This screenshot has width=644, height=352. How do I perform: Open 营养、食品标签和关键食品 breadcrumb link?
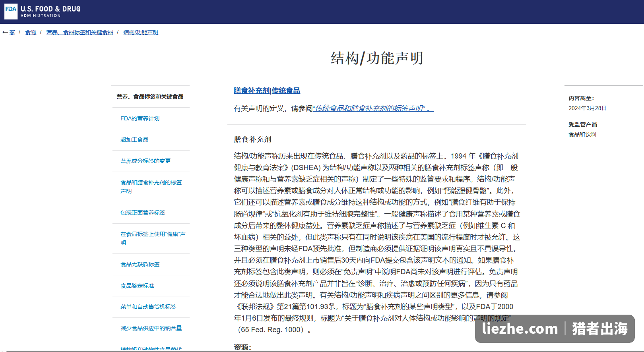80,33
